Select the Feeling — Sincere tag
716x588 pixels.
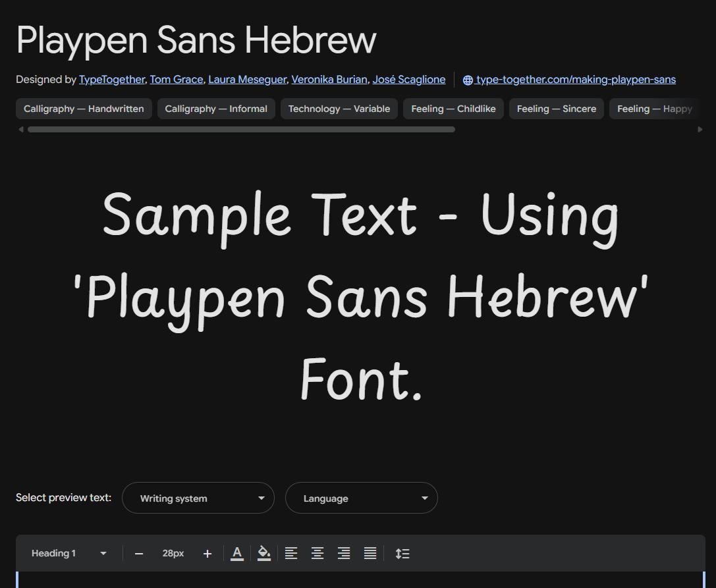coord(557,109)
